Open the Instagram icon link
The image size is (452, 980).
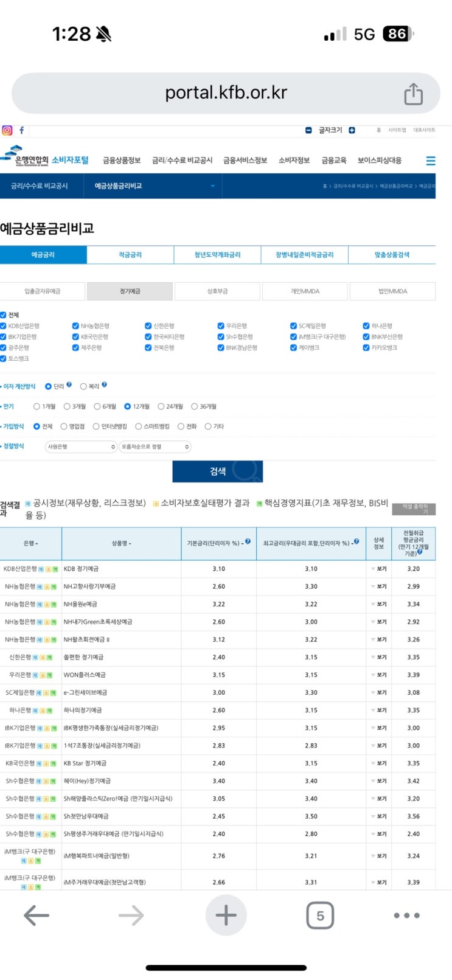point(7,130)
